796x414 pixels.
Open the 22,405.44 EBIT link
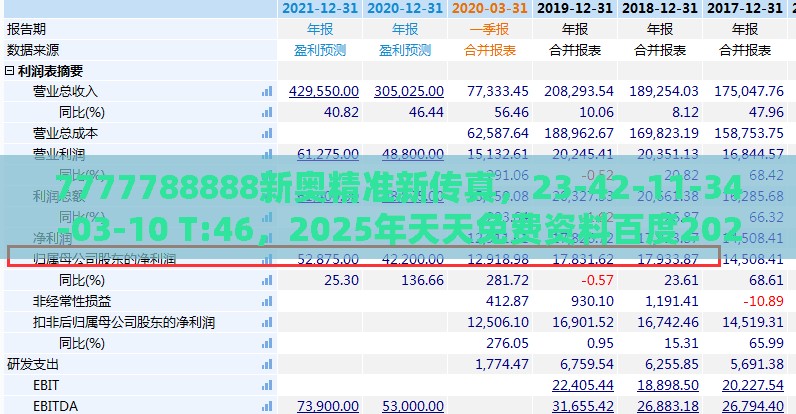click(x=583, y=386)
